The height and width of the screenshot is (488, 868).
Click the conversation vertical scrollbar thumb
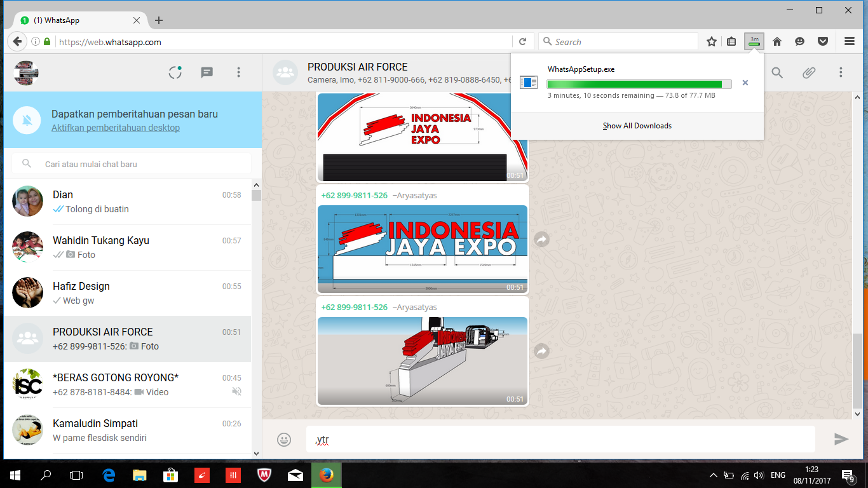click(x=858, y=370)
